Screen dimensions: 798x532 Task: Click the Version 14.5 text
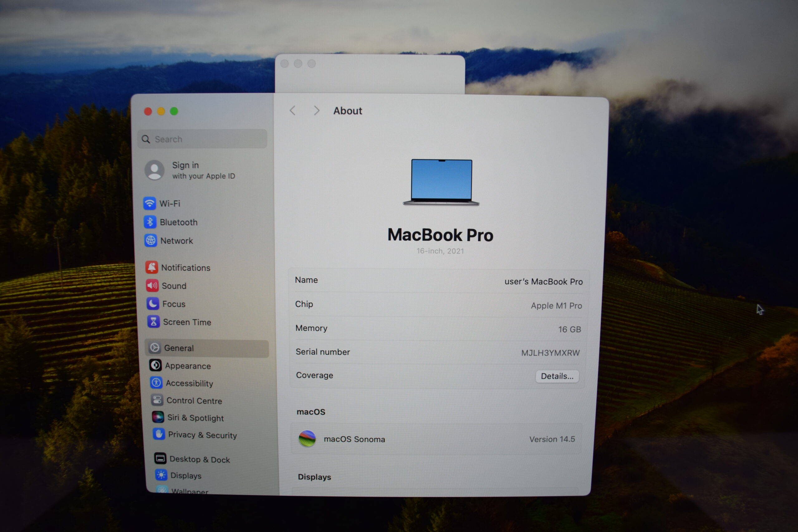[x=552, y=439]
